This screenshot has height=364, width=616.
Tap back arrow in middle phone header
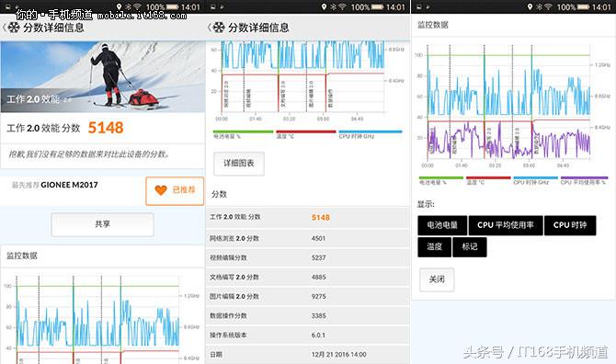(210, 28)
